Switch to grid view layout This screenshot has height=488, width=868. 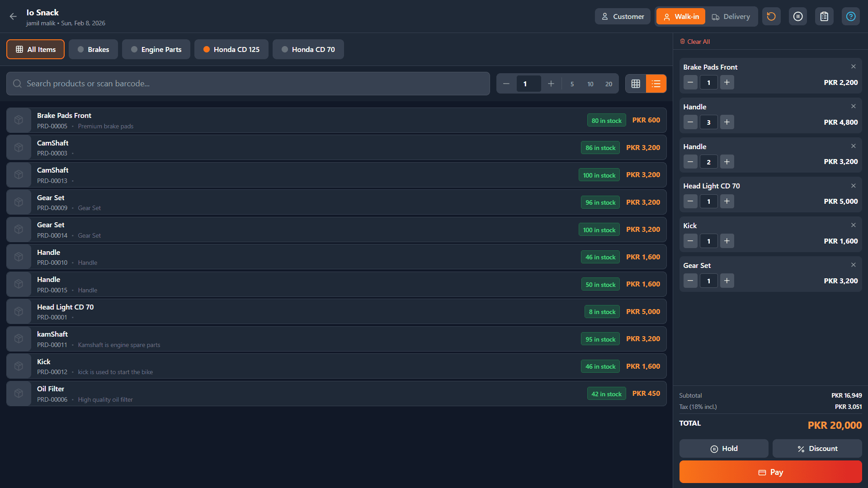pos(636,84)
